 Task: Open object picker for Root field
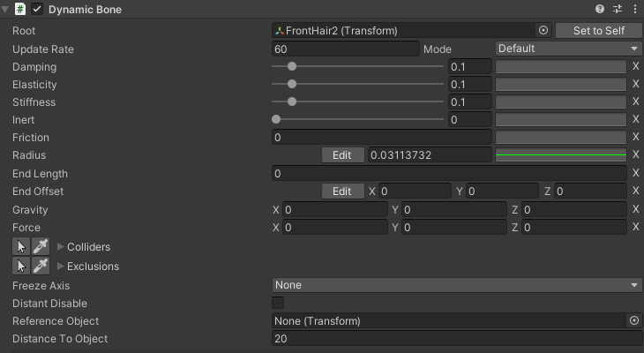click(x=543, y=30)
